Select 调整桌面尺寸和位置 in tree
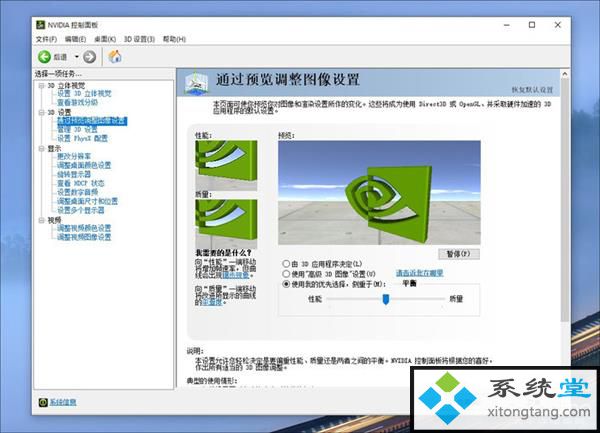The height and width of the screenshot is (433, 600). tap(87, 201)
